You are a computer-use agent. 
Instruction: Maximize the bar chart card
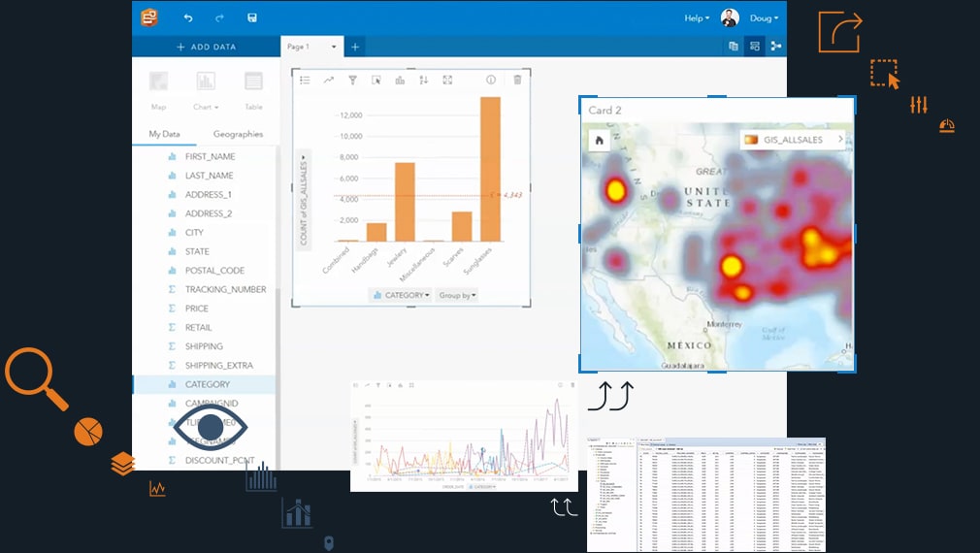point(447,80)
